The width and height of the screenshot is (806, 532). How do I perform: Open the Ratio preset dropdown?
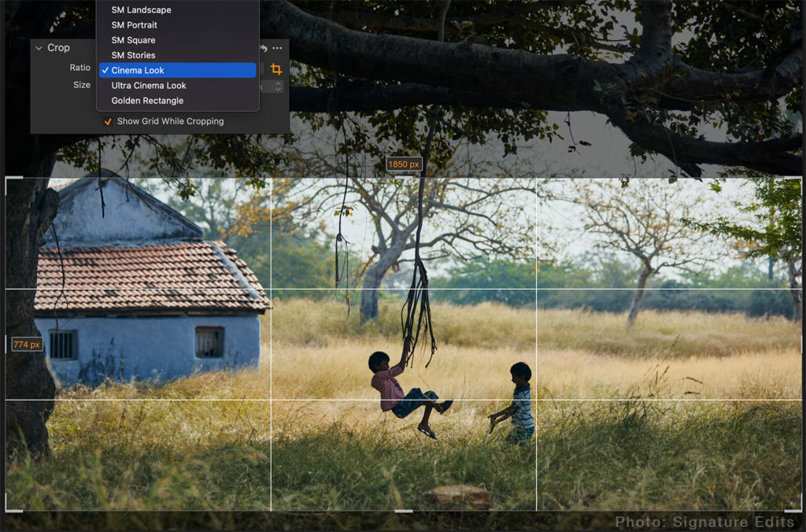181,67
